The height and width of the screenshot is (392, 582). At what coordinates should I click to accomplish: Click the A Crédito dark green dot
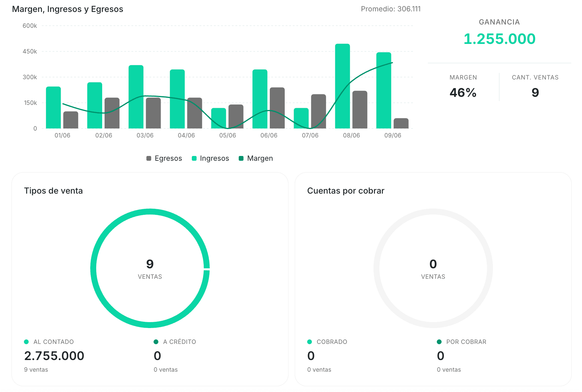tap(156, 342)
